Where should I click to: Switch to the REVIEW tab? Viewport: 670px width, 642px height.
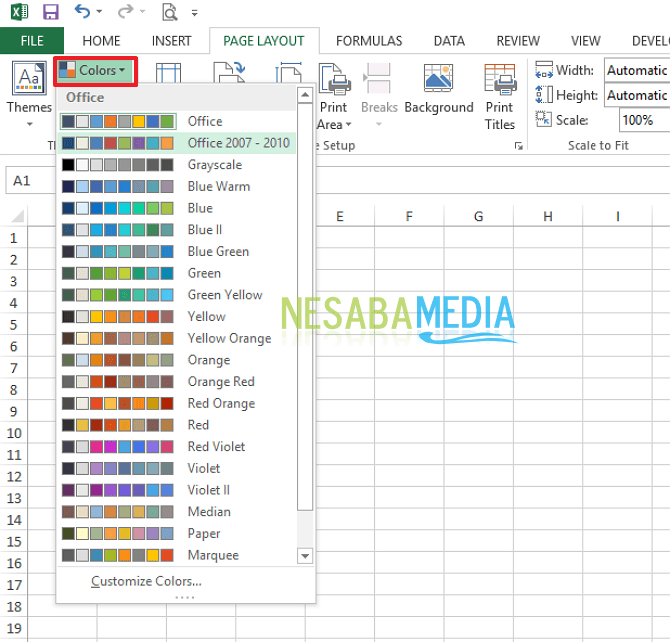pos(518,41)
